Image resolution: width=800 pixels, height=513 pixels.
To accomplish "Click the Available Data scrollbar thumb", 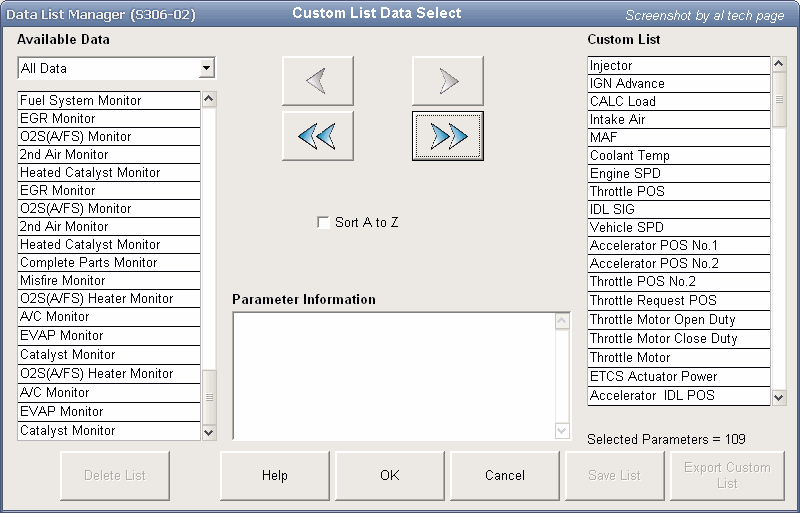I will coord(209,396).
